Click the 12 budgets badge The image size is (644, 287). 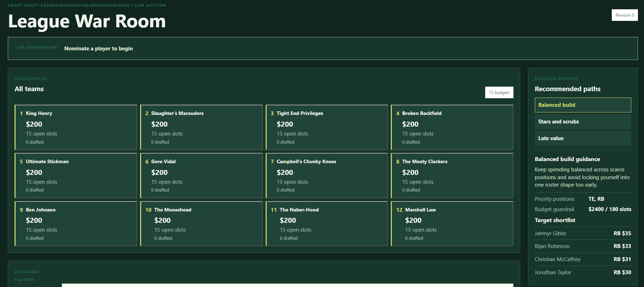[499, 93]
